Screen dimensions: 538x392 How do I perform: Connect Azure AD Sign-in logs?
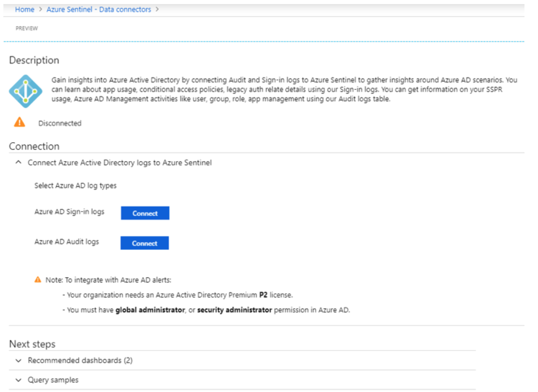[145, 213]
